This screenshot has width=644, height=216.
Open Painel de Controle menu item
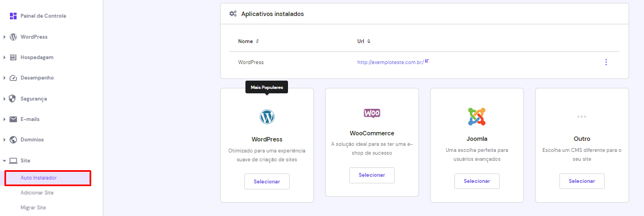click(x=43, y=16)
